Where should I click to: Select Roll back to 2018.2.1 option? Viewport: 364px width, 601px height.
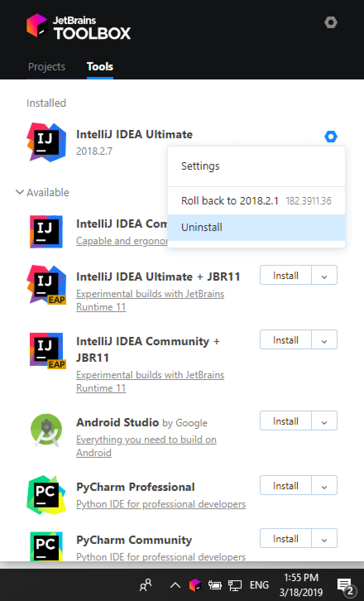pyautogui.click(x=256, y=201)
